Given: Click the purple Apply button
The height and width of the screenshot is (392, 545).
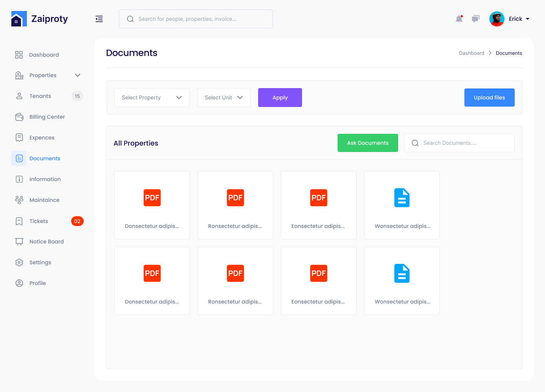Looking at the screenshot, I should [280, 98].
